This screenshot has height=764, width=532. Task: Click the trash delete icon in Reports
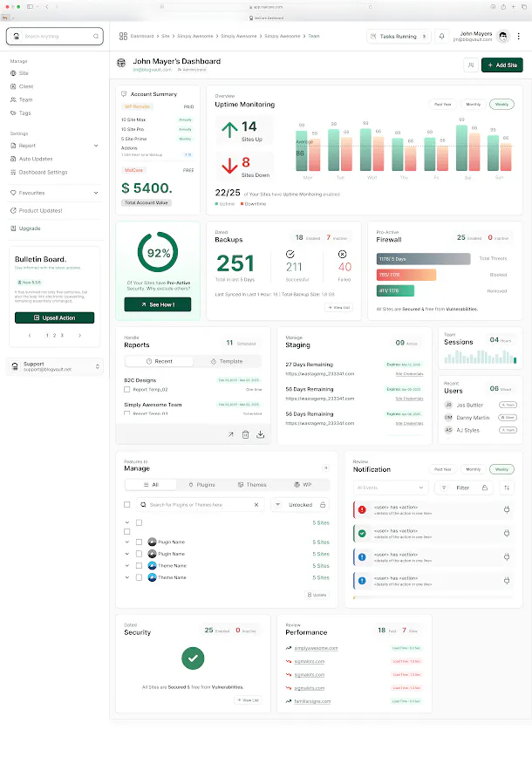(246, 434)
